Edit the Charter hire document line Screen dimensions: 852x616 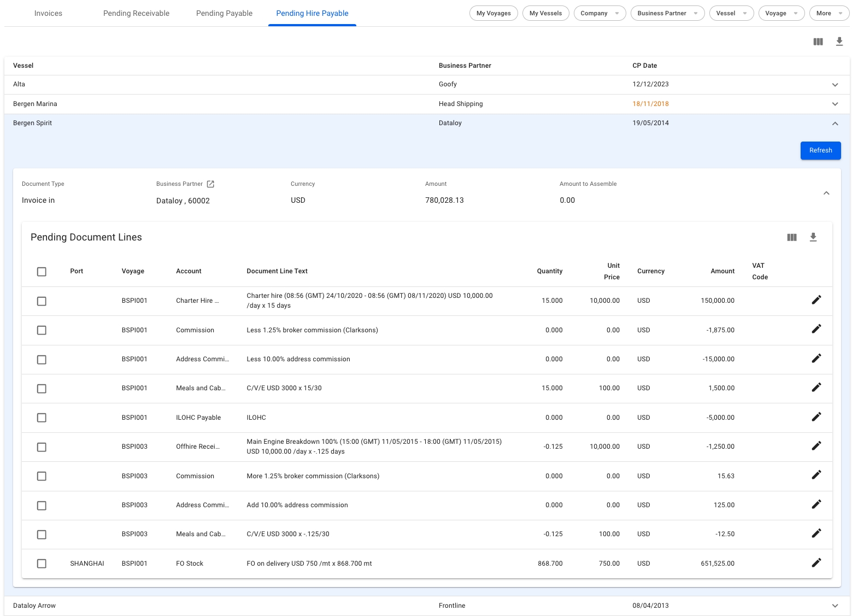click(x=816, y=300)
